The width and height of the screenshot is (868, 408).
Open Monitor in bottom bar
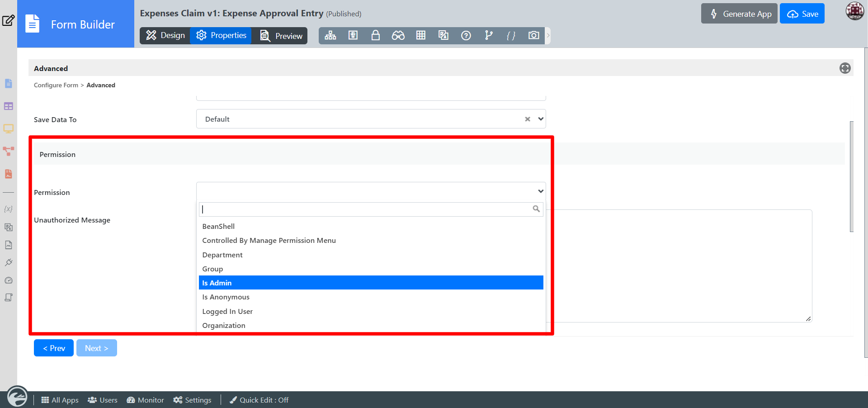pos(145,400)
